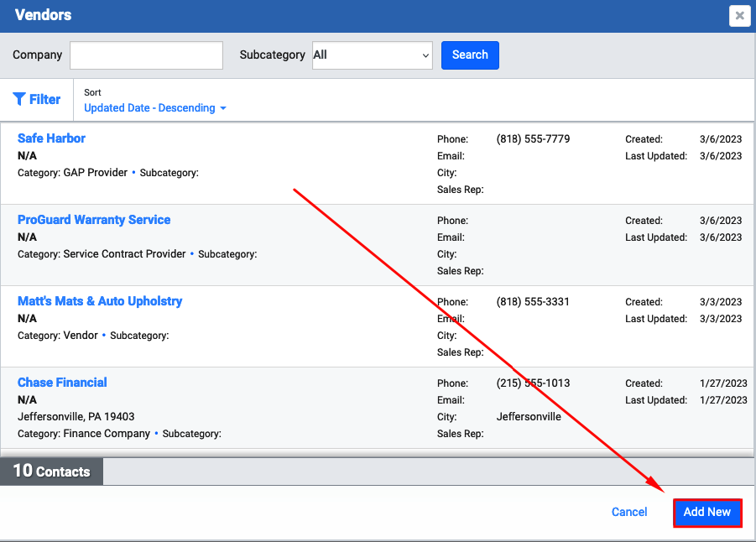Click the Cancel link

click(629, 512)
